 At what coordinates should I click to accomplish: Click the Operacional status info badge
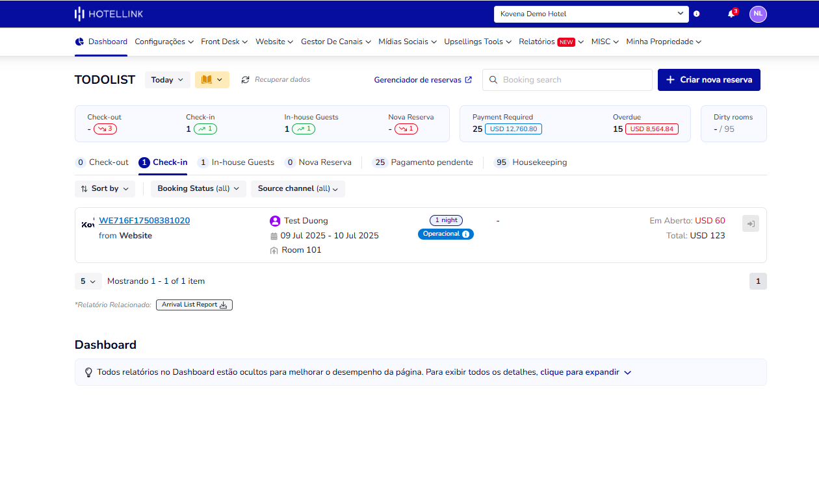[x=446, y=234]
